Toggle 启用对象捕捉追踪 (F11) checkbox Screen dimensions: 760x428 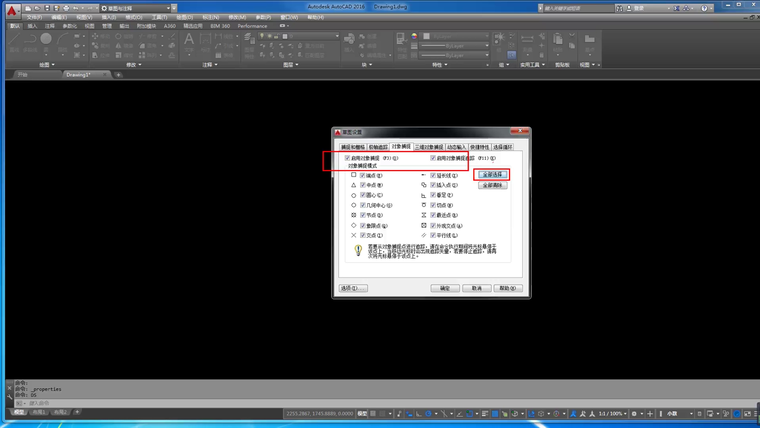click(434, 158)
